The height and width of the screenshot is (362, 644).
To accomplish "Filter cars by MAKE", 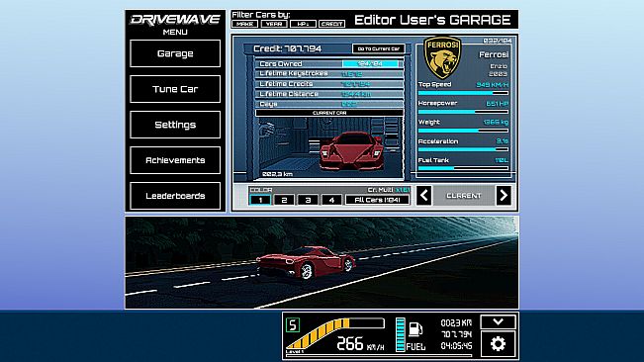I will (x=244, y=24).
